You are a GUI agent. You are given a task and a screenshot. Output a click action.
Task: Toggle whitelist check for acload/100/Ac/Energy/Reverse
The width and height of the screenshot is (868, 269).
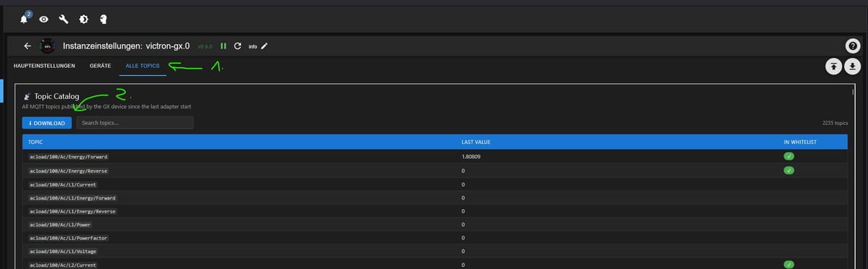tap(790, 171)
